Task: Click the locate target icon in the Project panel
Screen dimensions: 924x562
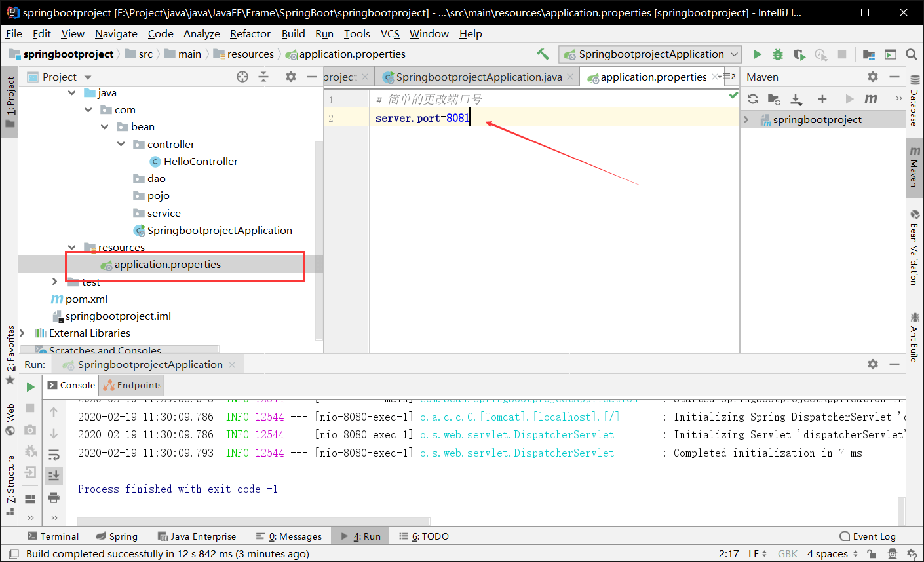Action: pos(242,77)
